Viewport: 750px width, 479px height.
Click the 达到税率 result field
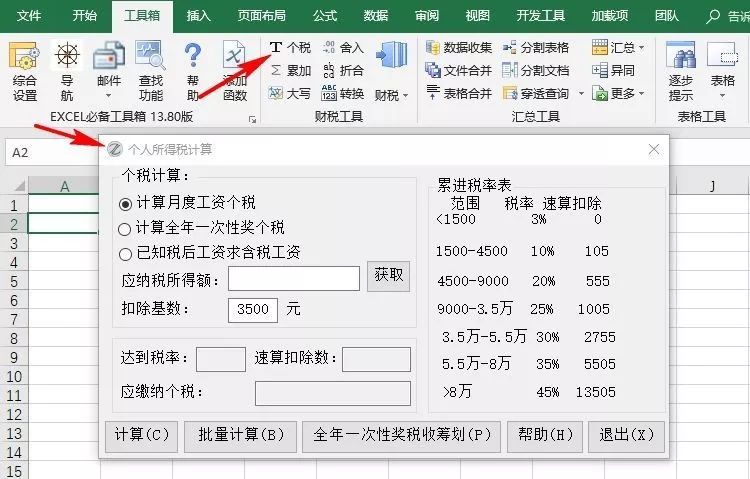click(221, 359)
